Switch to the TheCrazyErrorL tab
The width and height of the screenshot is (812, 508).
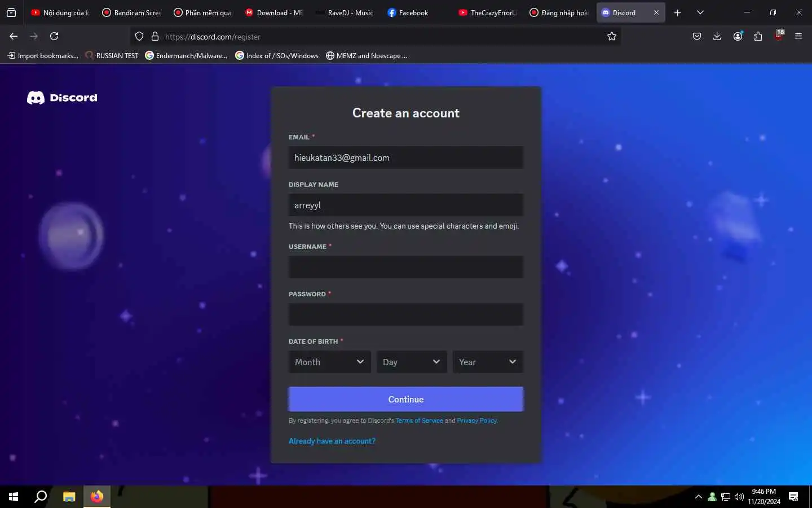click(x=488, y=12)
